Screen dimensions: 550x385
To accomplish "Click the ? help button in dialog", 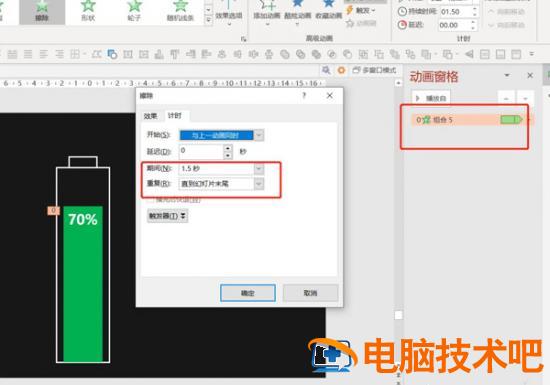I will click(304, 95).
